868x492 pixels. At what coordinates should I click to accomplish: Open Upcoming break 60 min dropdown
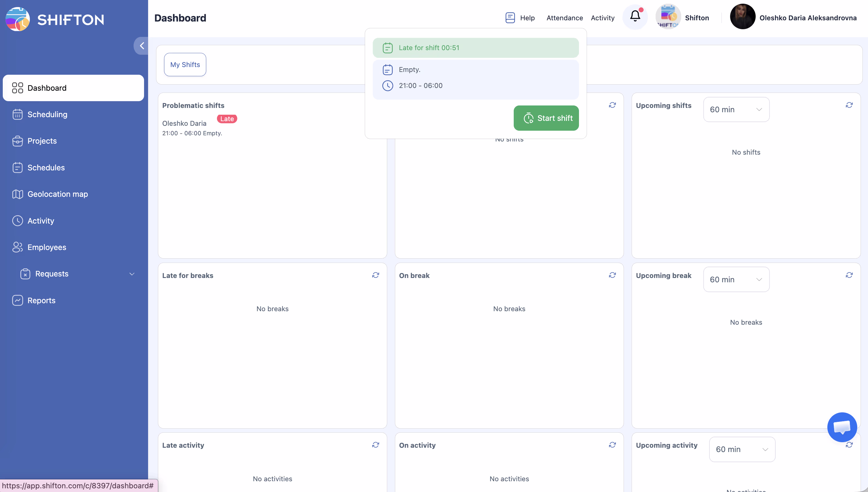[736, 280]
